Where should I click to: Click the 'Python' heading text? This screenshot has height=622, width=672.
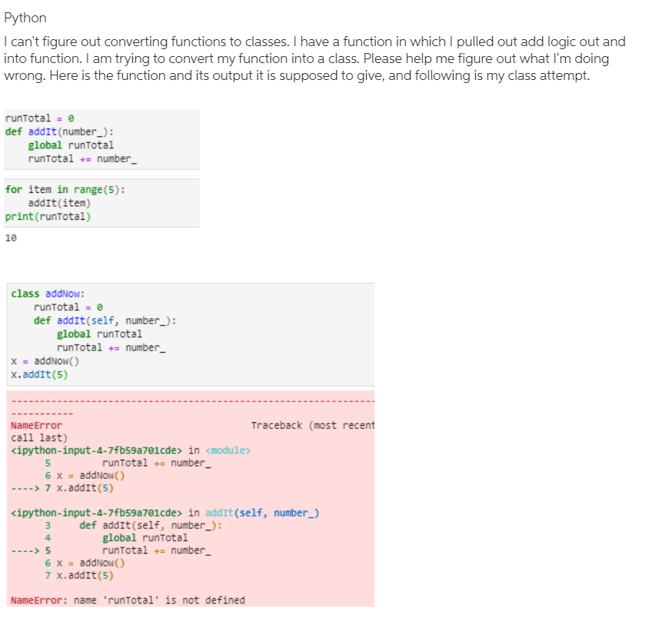[x=25, y=18]
